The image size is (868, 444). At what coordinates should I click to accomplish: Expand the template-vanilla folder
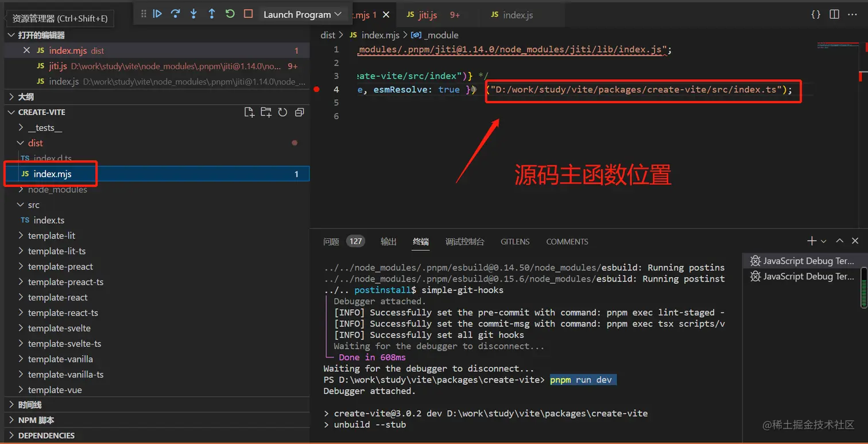coord(157,360)
